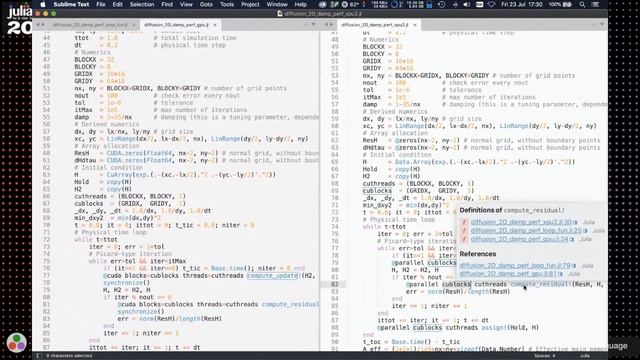
Task: Close the diffusion_2D_damp_perf_gpu.jl tab
Action: coord(215,25)
